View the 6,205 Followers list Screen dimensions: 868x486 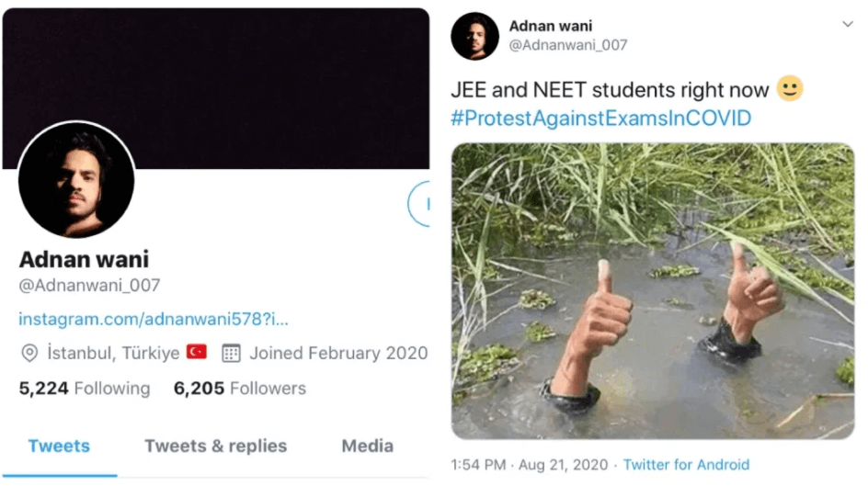240,389
